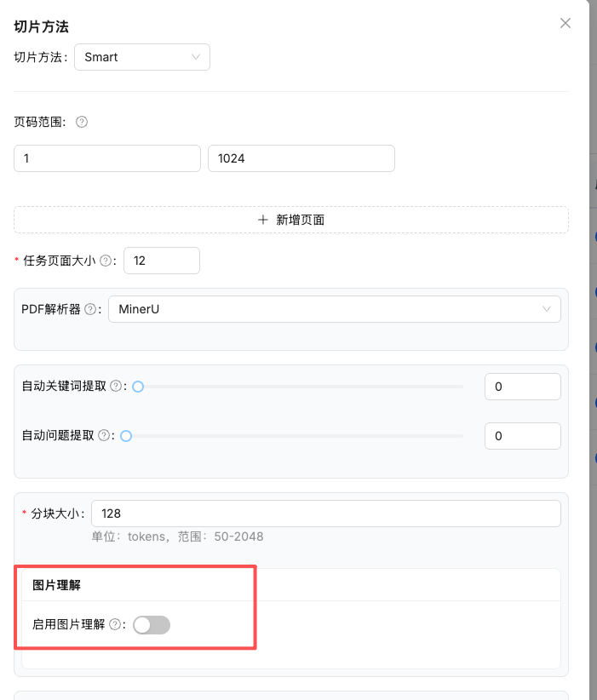597x700 pixels.
Task: Click the 分块大小 field containing 128
Action: pos(325,514)
